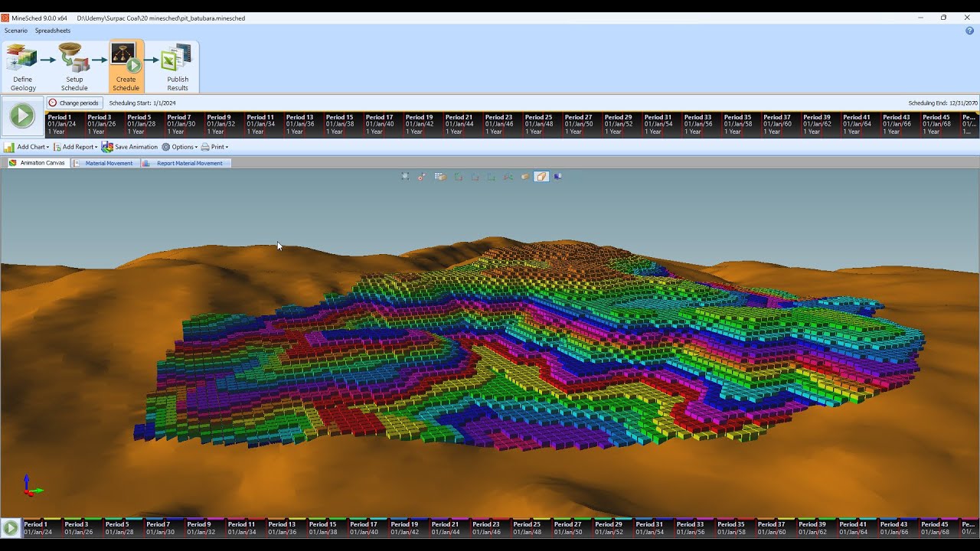Open the Options dropdown menu

click(179, 147)
